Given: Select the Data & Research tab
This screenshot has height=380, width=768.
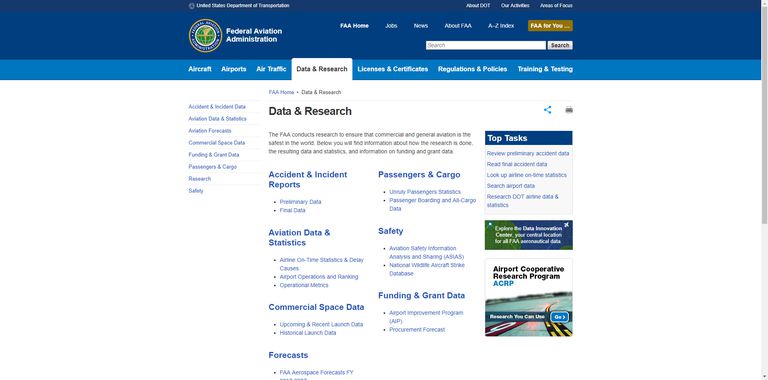Looking at the screenshot, I should pos(322,69).
